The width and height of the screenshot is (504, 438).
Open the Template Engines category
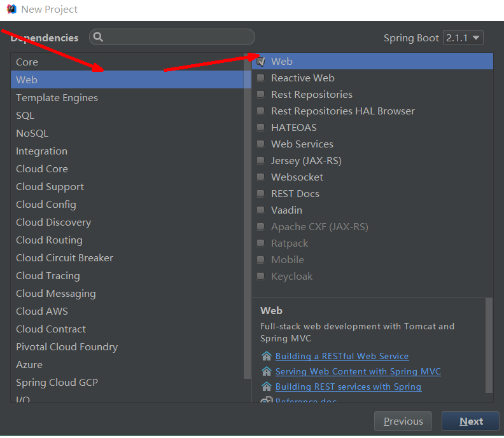(x=127, y=97)
